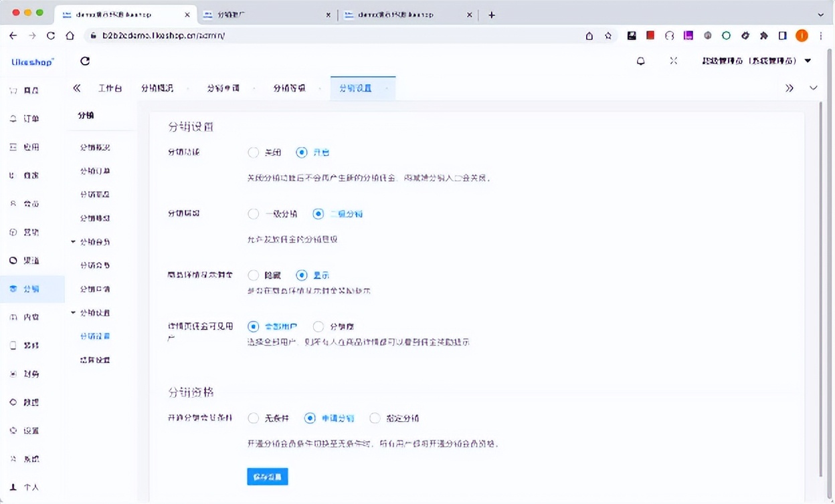Choose the 无条件 radio option
835x504 pixels.
pyautogui.click(x=253, y=418)
